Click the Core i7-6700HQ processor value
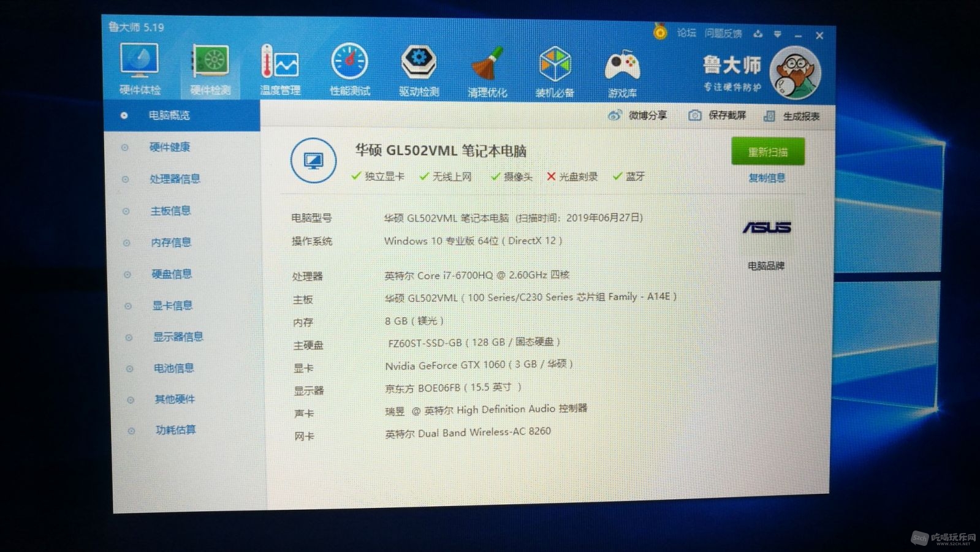Screen dimensions: 980x552 coord(477,275)
